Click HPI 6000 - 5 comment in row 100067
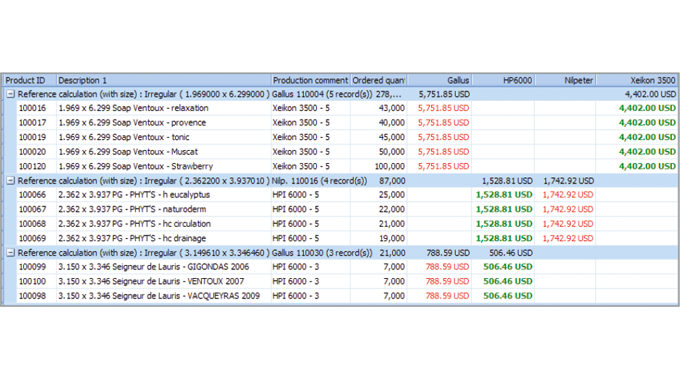The width and height of the screenshot is (680, 380). point(296,209)
